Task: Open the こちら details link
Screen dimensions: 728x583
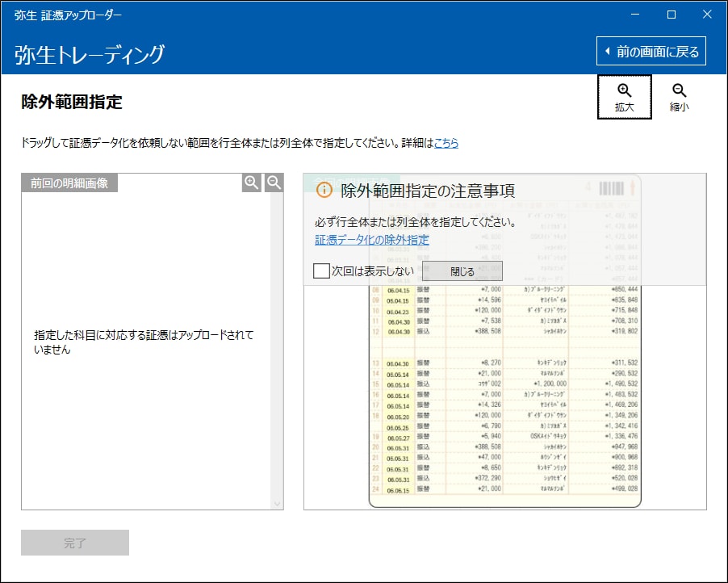Action: [x=446, y=143]
